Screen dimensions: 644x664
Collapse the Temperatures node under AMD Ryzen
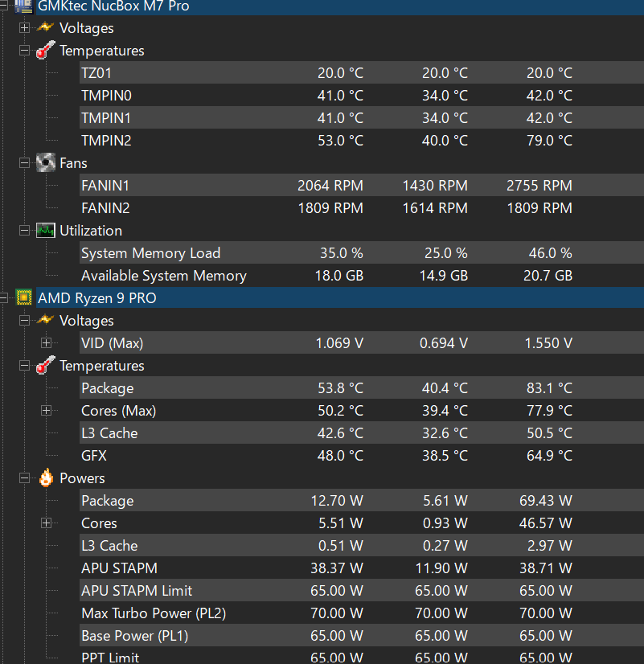pyautogui.click(x=24, y=366)
